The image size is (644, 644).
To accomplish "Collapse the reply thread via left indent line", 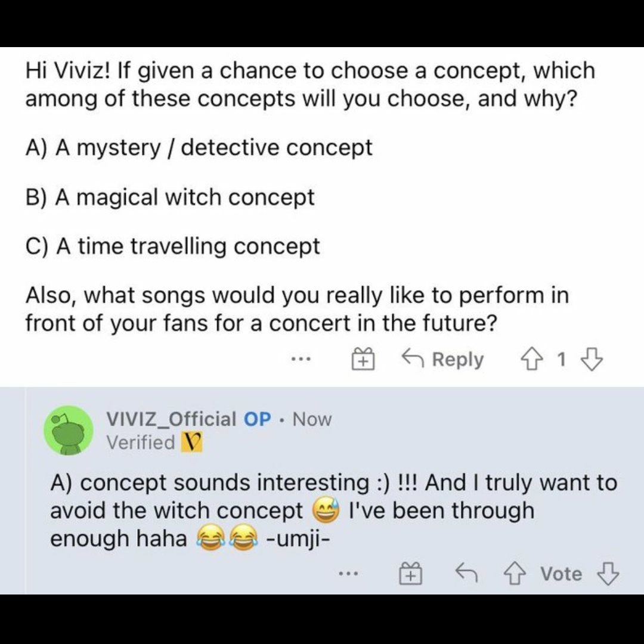I will (25, 491).
